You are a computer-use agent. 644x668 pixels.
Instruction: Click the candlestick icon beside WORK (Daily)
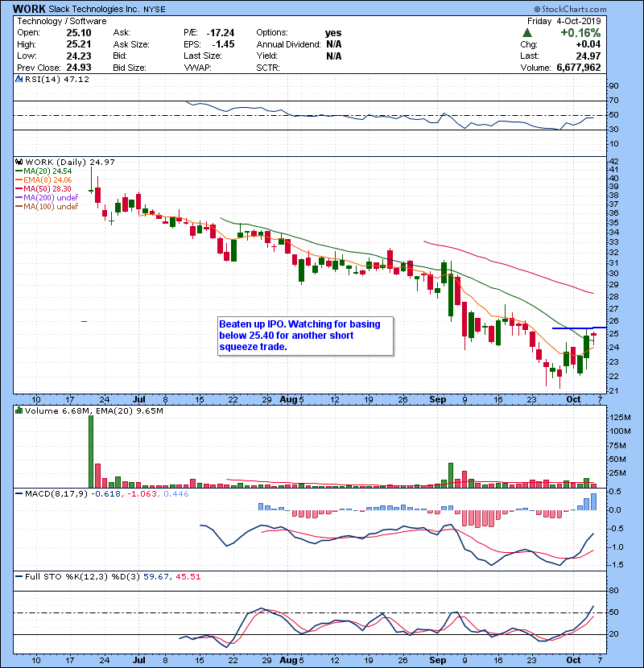click(x=19, y=162)
